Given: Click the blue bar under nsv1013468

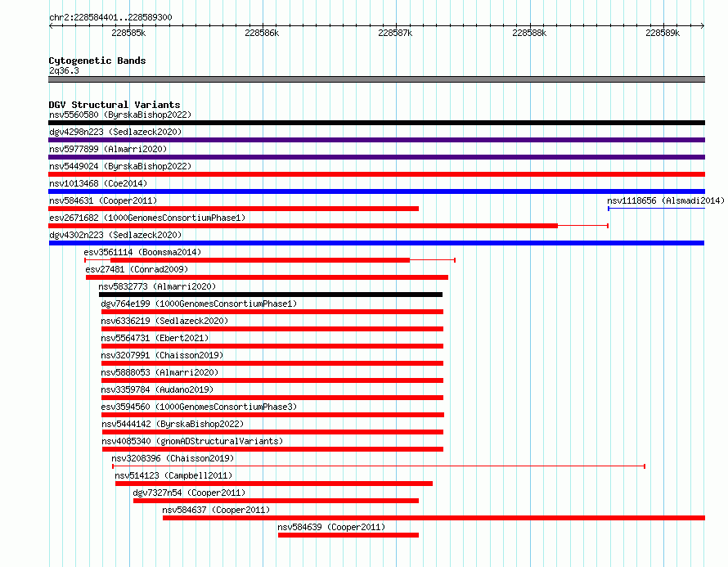Looking at the screenshot, I should click(x=376, y=191).
